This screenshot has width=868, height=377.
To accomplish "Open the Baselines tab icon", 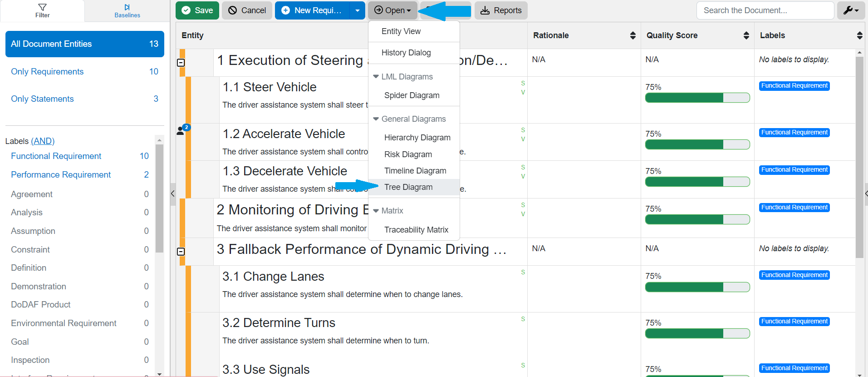I will pyautogui.click(x=127, y=7).
